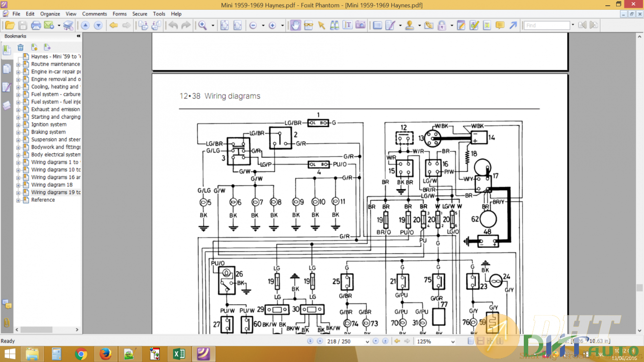Click the Select Annotation arrow tool

(322, 25)
